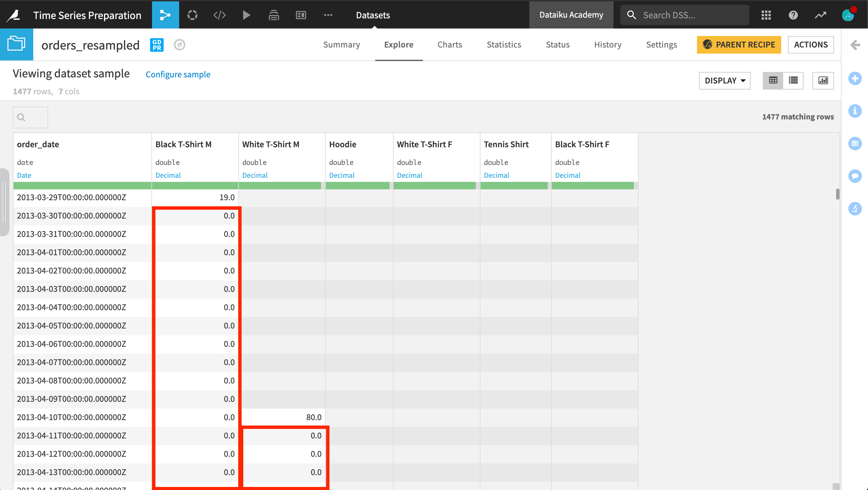Click the dataset search filter field
Screen dimensions: 868x490
[31, 117]
